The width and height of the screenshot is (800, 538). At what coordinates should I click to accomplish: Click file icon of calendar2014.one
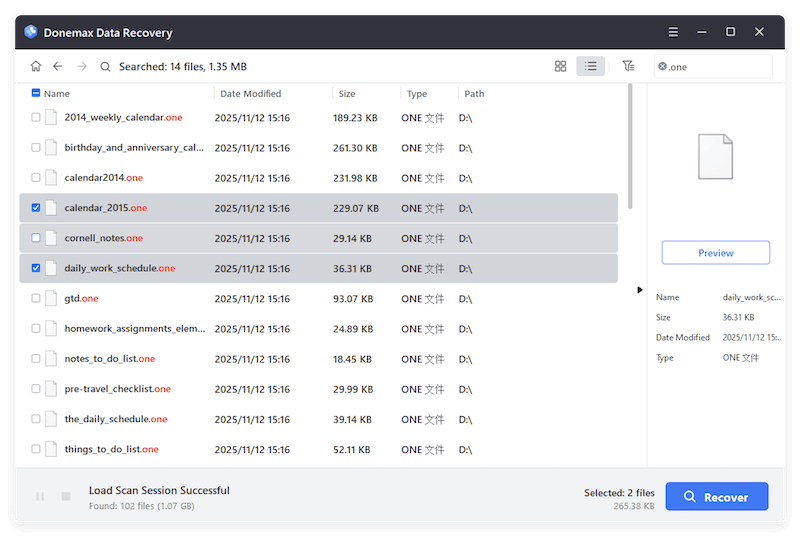coord(51,178)
